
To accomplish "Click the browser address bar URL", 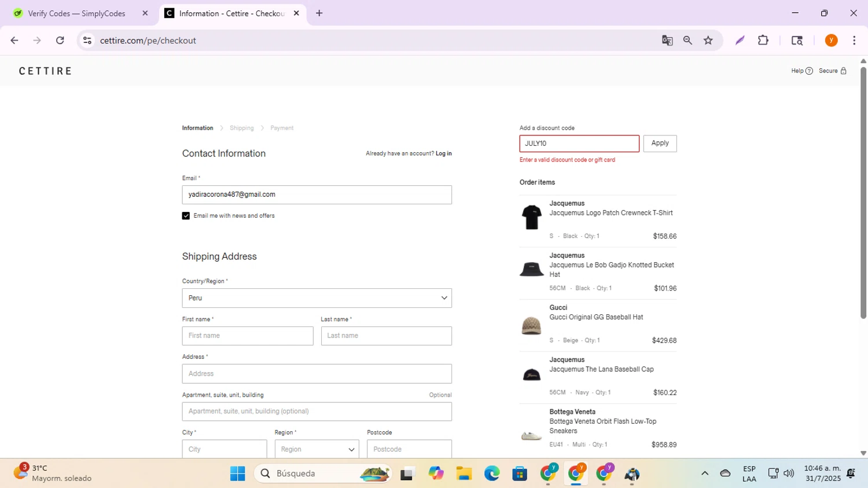I will pos(148,41).
